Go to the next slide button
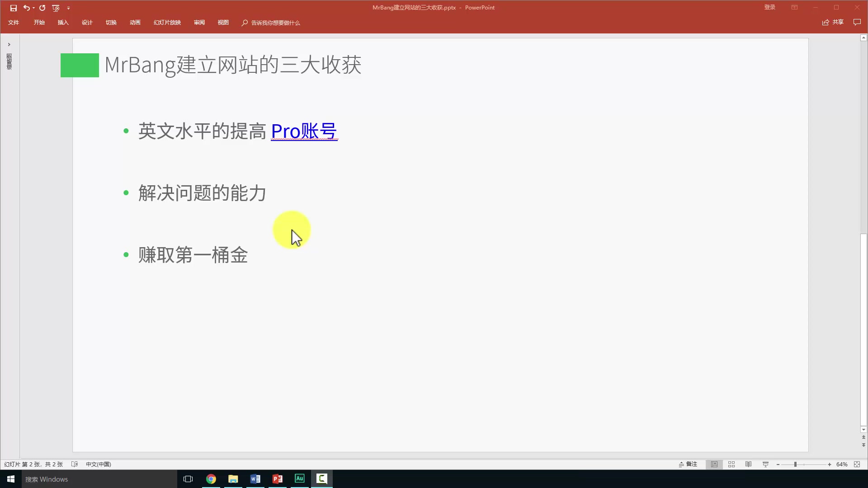This screenshot has height=488, width=868. click(x=863, y=445)
